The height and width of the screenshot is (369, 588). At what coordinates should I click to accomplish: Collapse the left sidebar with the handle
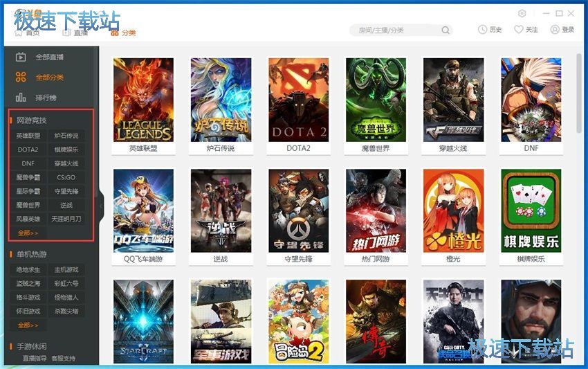pyautogui.click(x=101, y=206)
